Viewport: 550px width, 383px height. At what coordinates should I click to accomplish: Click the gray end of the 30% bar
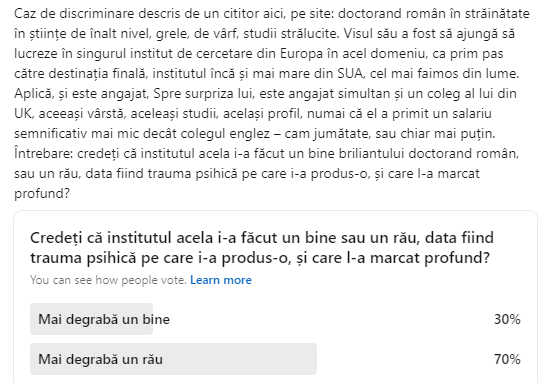point(147,319)
